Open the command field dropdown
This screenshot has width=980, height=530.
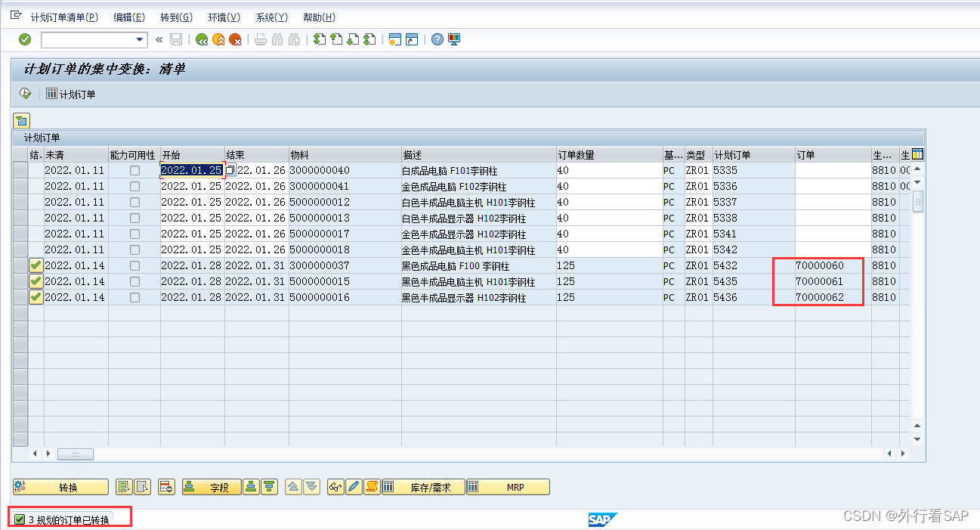140,40
